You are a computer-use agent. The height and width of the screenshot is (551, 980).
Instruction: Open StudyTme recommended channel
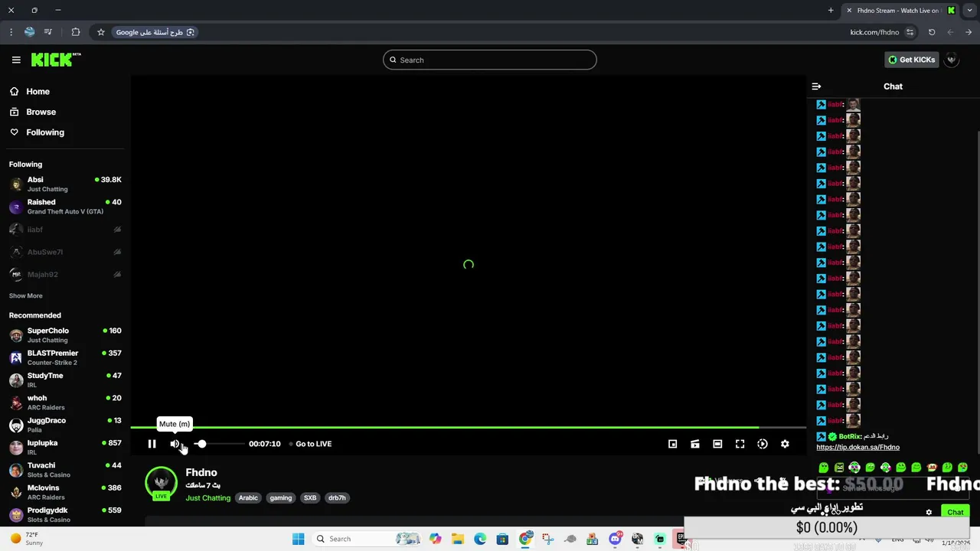(65, 380)
